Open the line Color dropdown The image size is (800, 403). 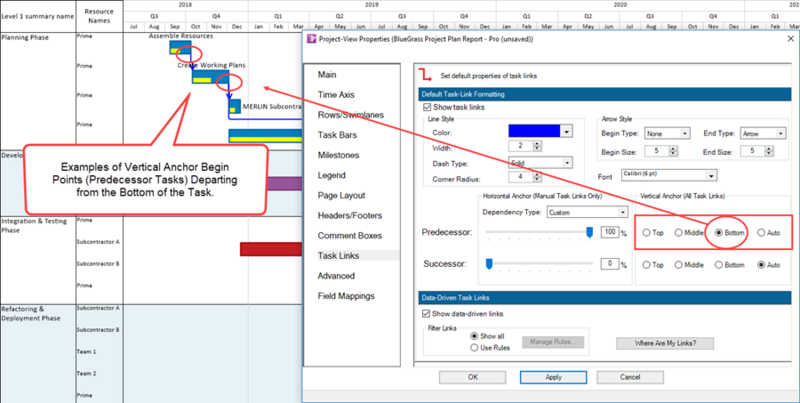(566, 132)
